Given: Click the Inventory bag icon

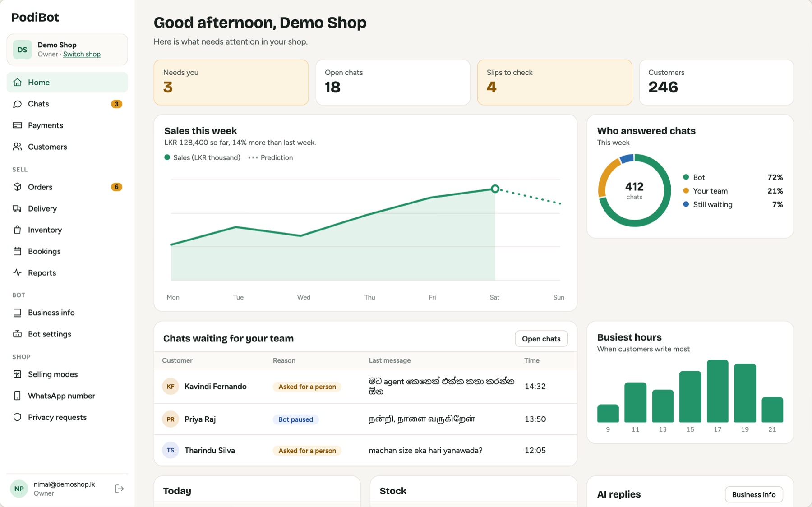Looking at the screenshot, I should pos(17,230).
